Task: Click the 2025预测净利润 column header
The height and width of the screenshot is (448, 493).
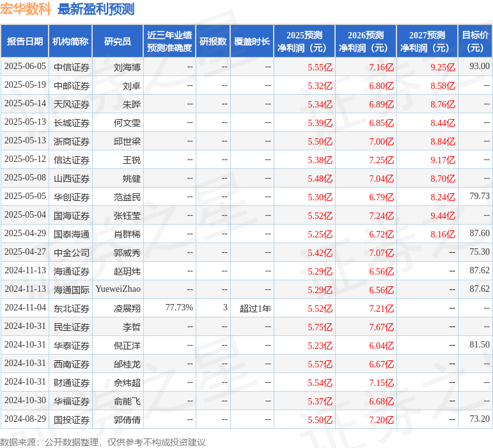Action: point(304,42)
